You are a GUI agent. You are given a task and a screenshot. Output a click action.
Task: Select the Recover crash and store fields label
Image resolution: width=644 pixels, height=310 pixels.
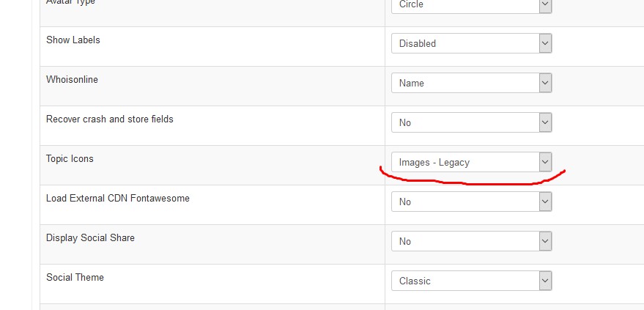coord(110,119)
